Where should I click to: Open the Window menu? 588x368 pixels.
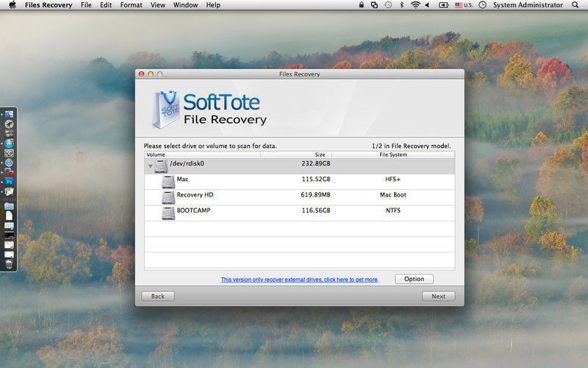(x=185, y=5)
